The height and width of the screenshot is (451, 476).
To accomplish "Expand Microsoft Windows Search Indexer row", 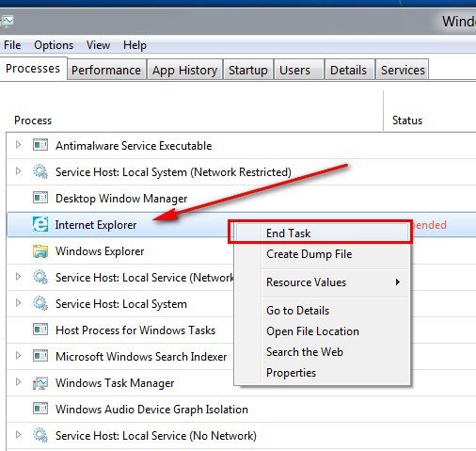I will [18, 356].
